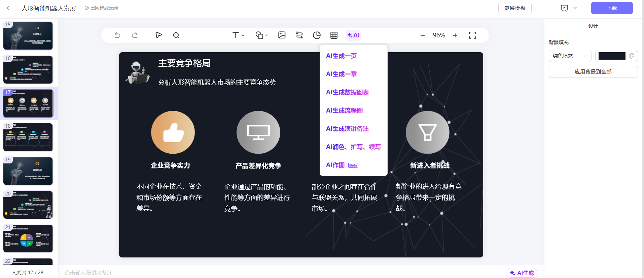Select paragraph starting 新企业的进入
The image size is (644, 278).
[x=429, y=197]
